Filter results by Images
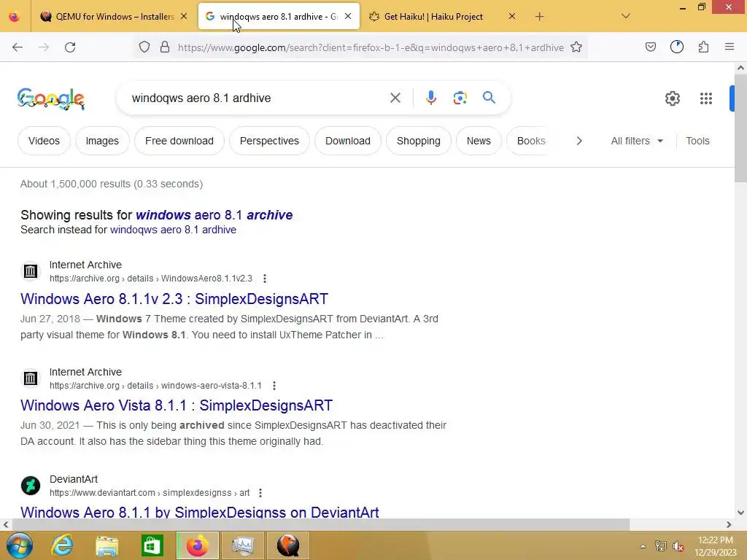The width and height of the screenshot is (747, 560). click(x=102, y=141)
